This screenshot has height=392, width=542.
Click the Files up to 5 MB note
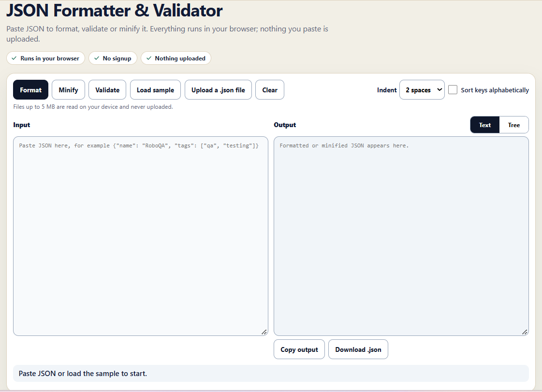(x=93, y=107)
